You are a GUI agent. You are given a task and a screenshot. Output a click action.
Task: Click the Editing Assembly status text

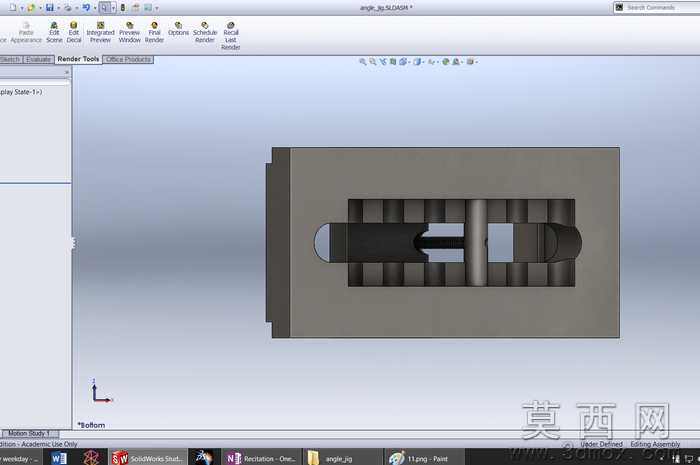(655, 444)
